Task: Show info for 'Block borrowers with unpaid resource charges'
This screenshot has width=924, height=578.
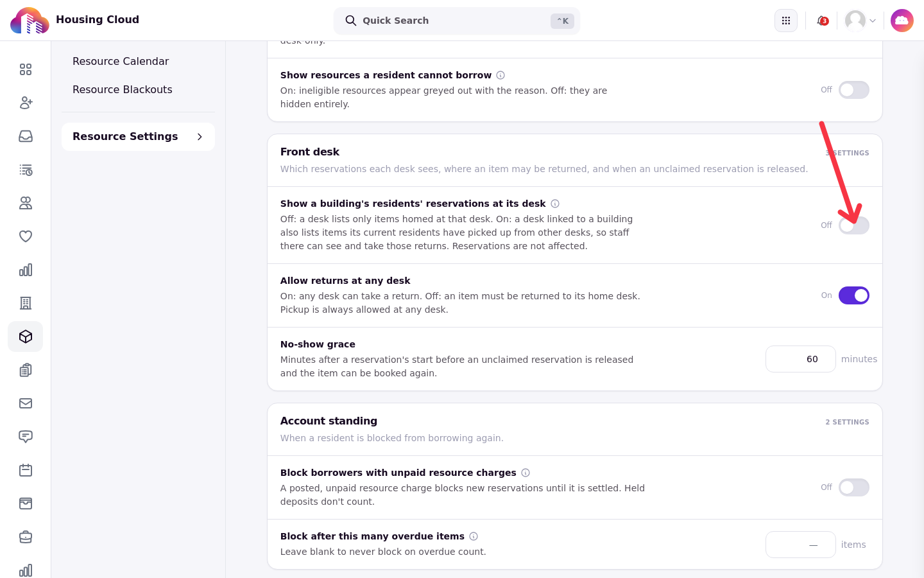Action: [526, 473]
